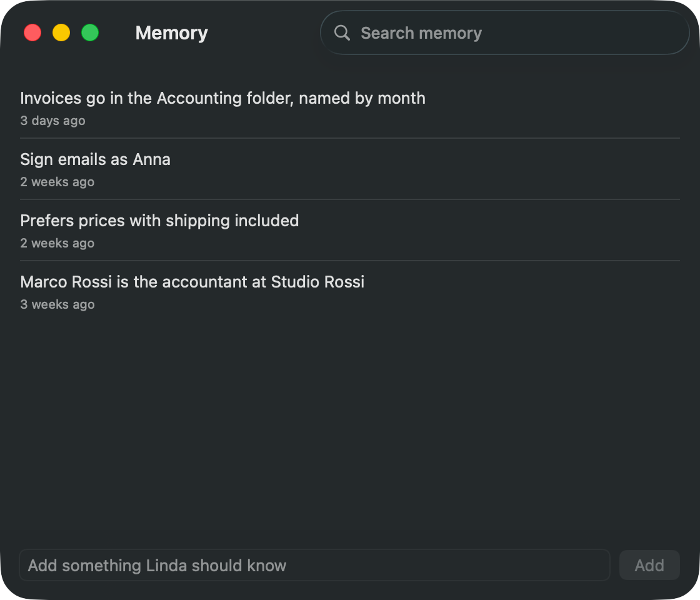This screenshot has height=600, width=700.
Task: Click the name Anna in the second memory
Action: click(151, 159)
